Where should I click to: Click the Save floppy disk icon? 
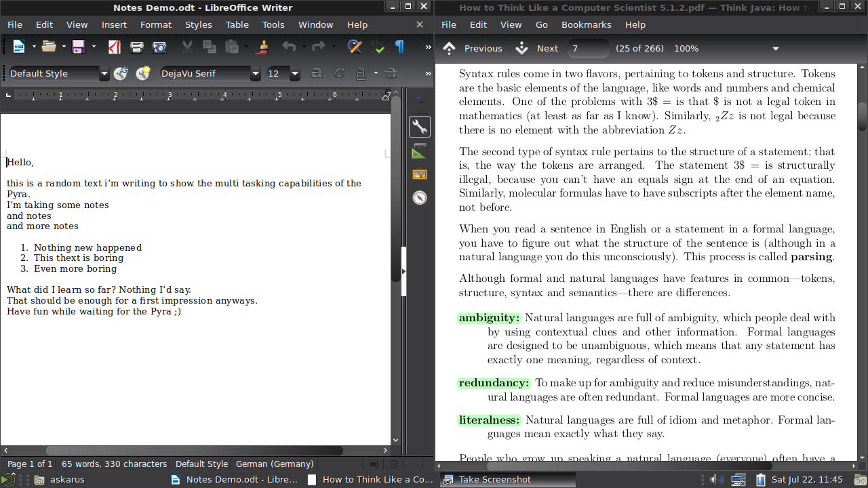(x=79, y=47)
